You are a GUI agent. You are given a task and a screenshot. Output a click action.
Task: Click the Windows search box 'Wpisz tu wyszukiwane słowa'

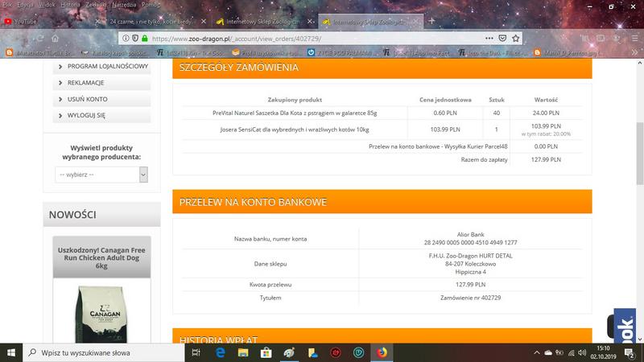(x=104, y=352)
